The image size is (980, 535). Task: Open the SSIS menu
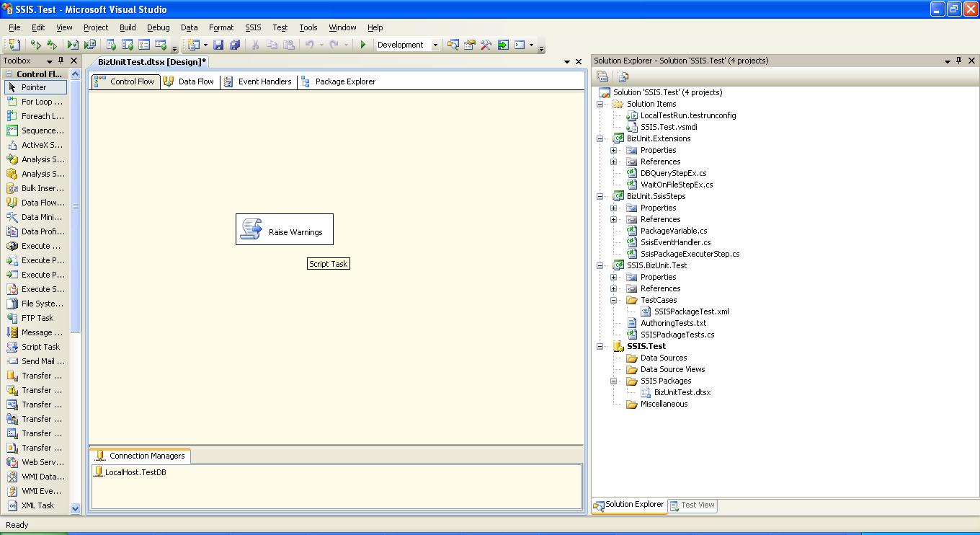pyautogui.click(x=252, y=27)
